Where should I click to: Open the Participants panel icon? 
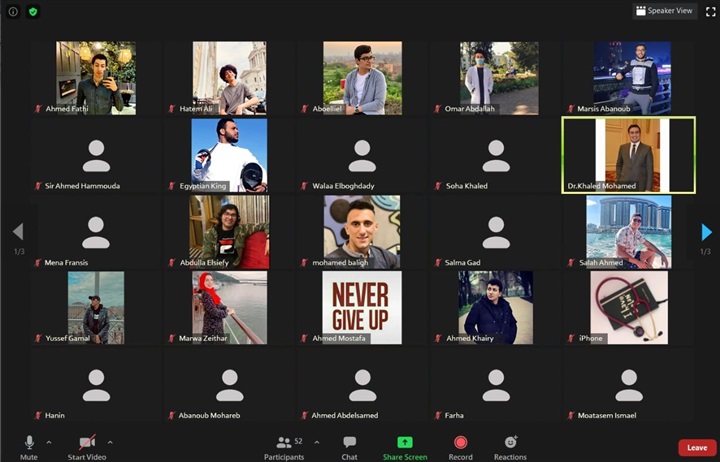(284, 442)
